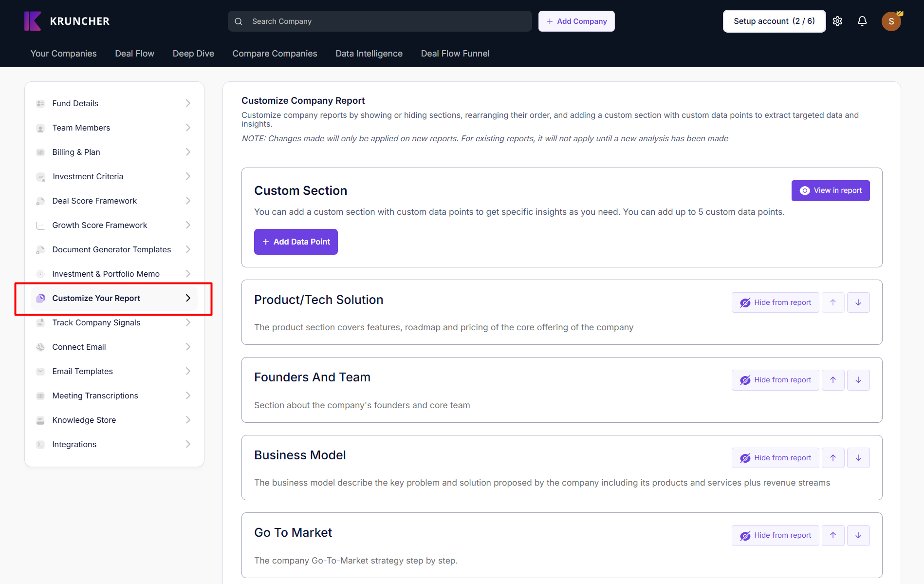
Task: Open the Deal Flow tab
Action: tap(134, 54)
